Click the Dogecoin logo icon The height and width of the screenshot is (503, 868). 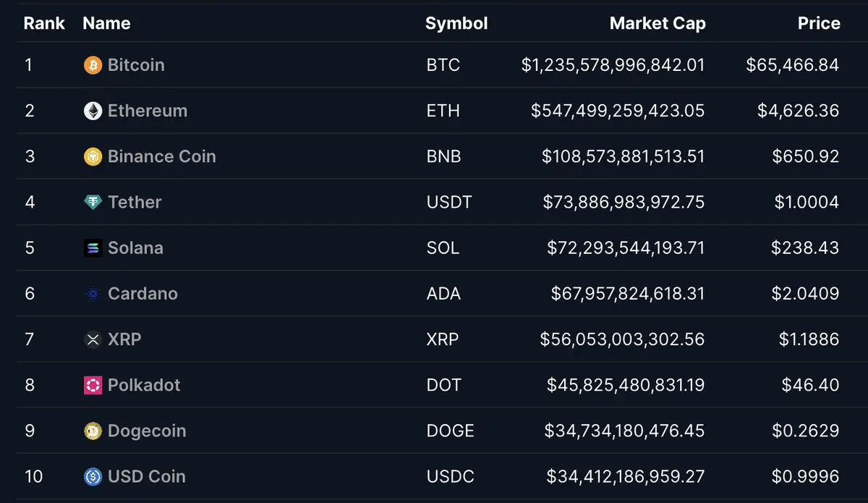tap(93, 431)
